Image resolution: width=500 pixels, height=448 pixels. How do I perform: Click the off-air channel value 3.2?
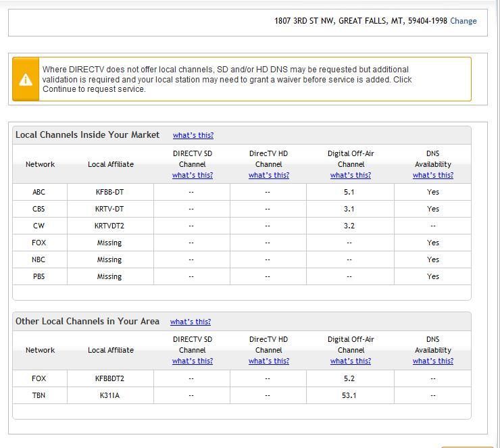[x=349, y=226]
